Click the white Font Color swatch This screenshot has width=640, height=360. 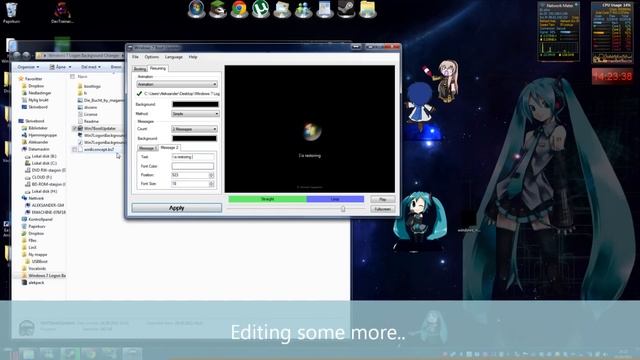[x=193, y=166]
